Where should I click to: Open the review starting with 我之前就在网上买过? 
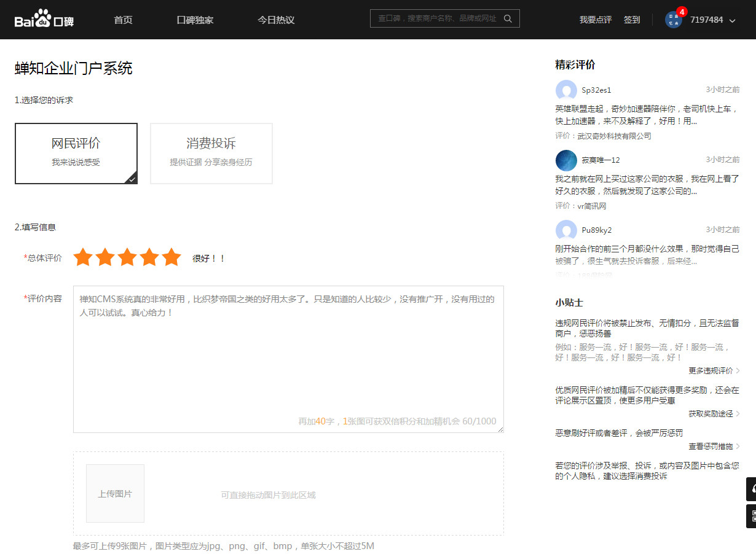[647, 185]
